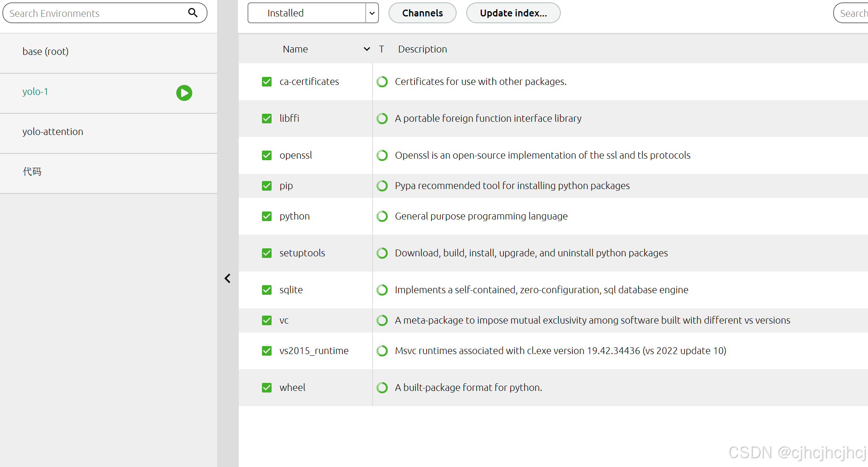Toggle the vc package checkbox
This screenshot has width=868, height=467.
pos(267,320)
